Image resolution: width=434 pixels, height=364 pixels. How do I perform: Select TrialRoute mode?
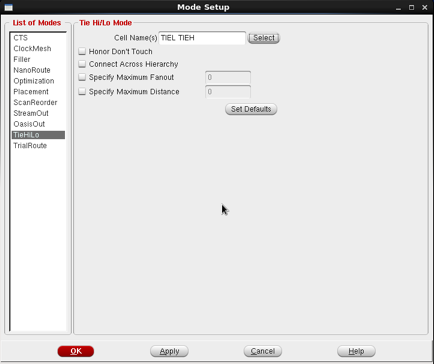click(x=30, y=146)
